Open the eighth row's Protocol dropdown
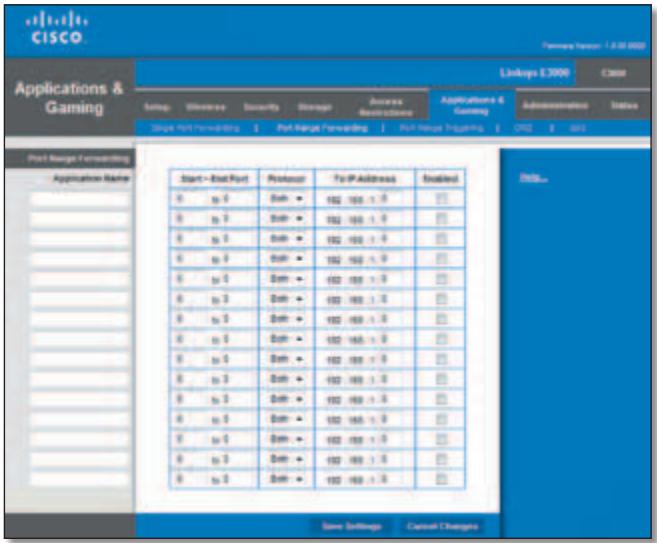This screenshot has width=657, height=543. tap(287, 339)
